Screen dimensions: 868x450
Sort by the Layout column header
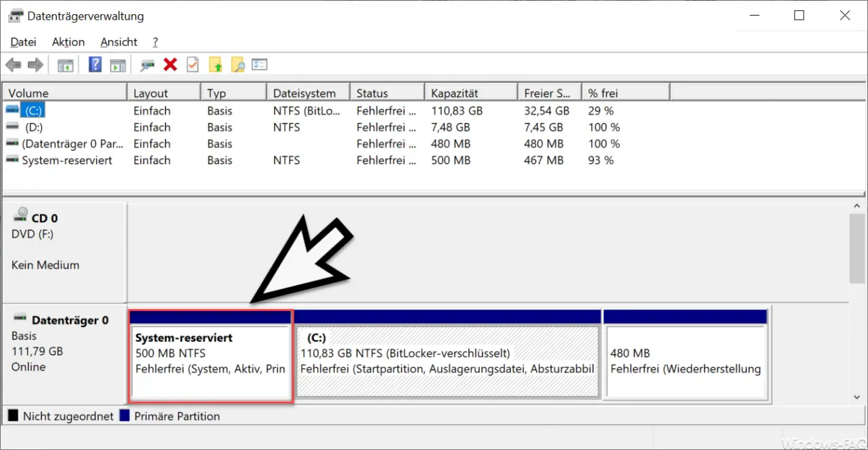tap(164, 93)
